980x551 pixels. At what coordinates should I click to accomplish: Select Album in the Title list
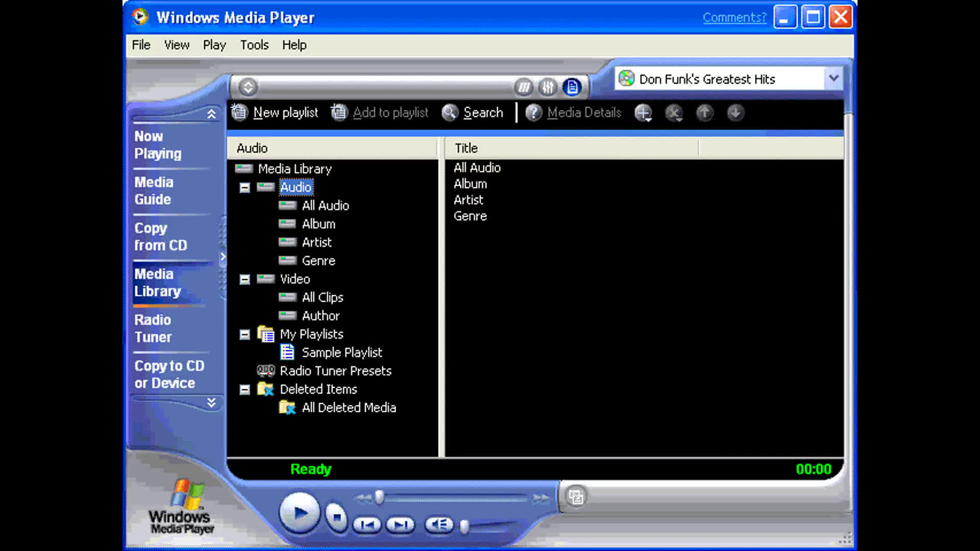click(470, 184)
